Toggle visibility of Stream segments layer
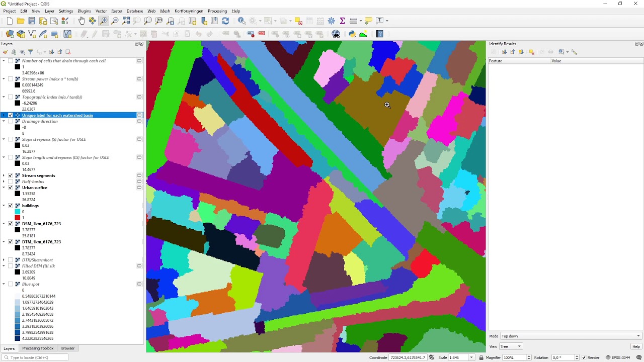644x362 pixels. [x=11, y=175]
